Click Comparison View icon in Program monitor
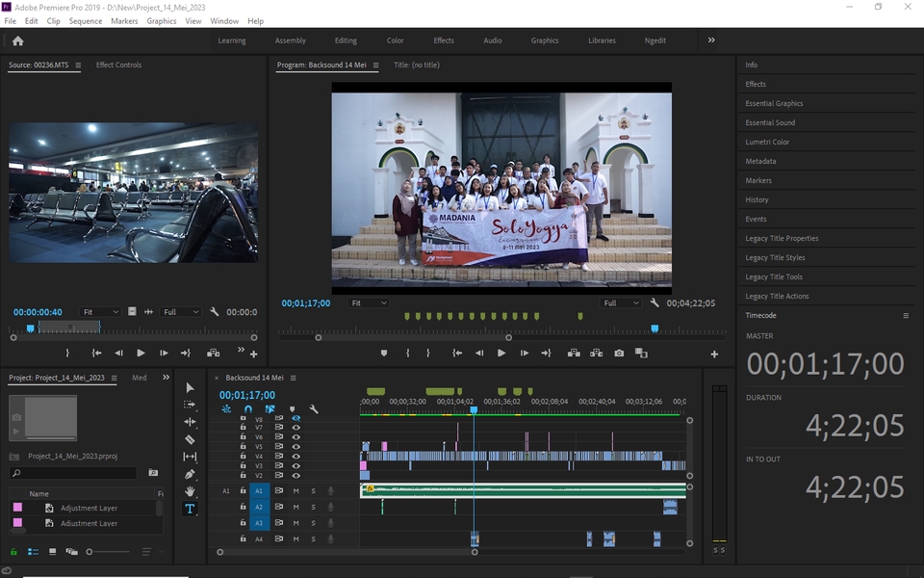 coord(641,354)
